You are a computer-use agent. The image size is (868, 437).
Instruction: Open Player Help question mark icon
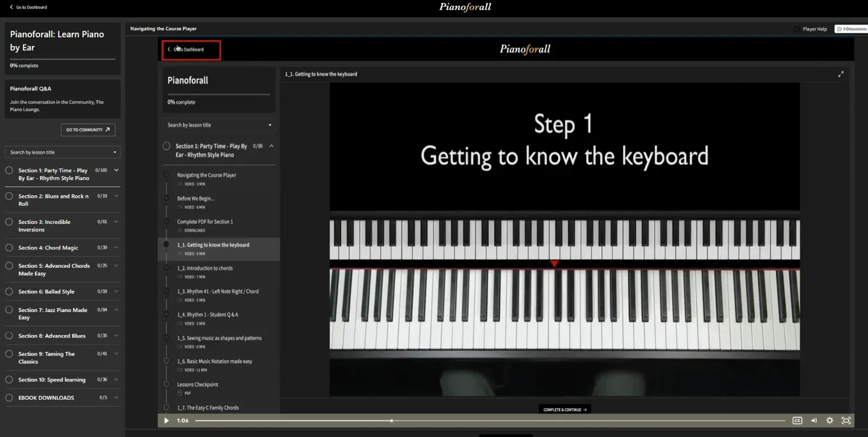click(x=796, y=29)
